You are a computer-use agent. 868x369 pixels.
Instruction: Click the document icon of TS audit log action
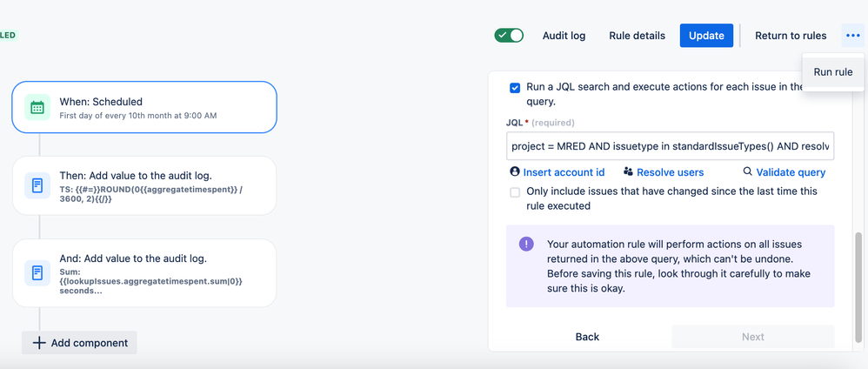[x=37, y=185]
